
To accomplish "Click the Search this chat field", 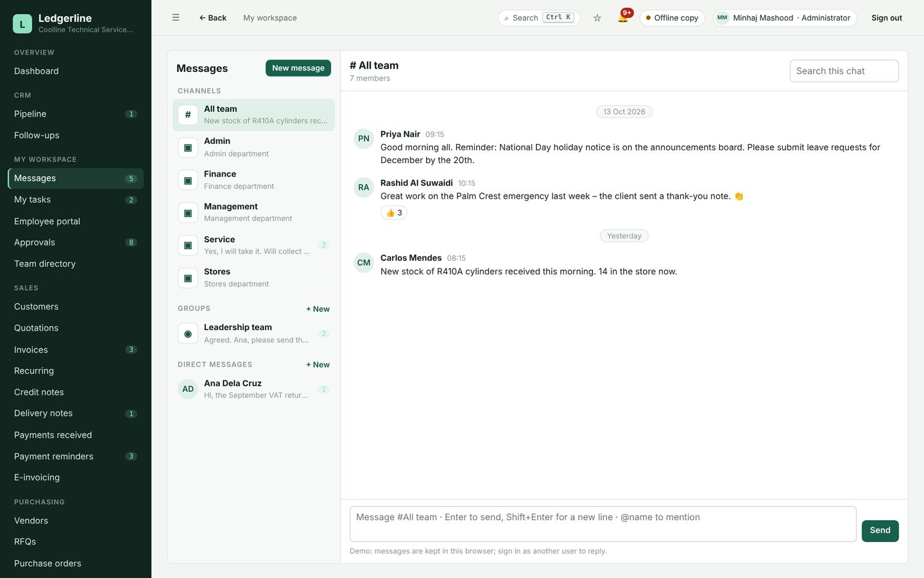I will point(844,71).
